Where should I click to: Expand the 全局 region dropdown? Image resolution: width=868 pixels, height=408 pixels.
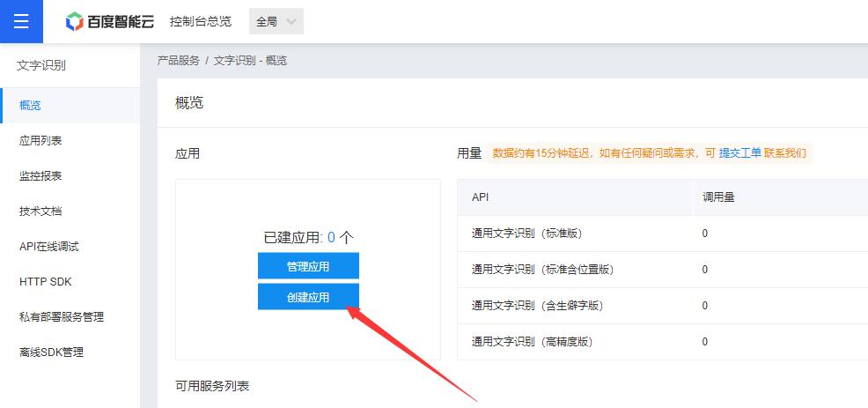pyautogui.click(x=276, y=22)
